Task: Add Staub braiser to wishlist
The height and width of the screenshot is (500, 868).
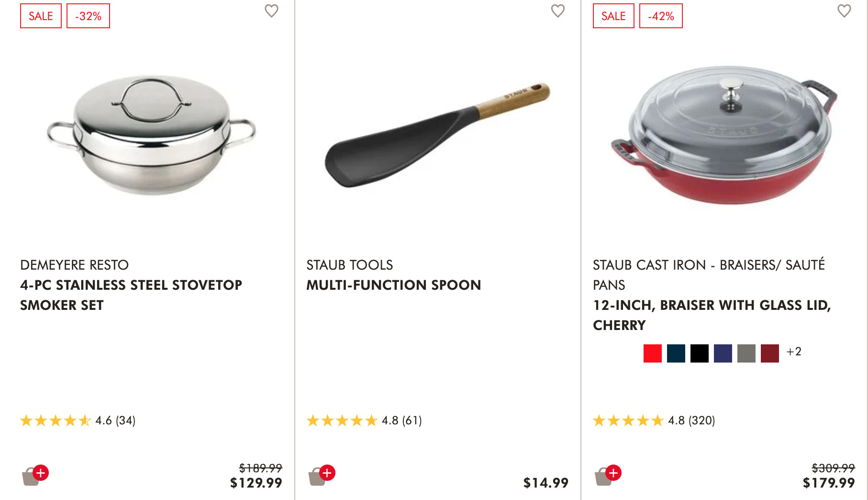Action: tap(844, 11)
